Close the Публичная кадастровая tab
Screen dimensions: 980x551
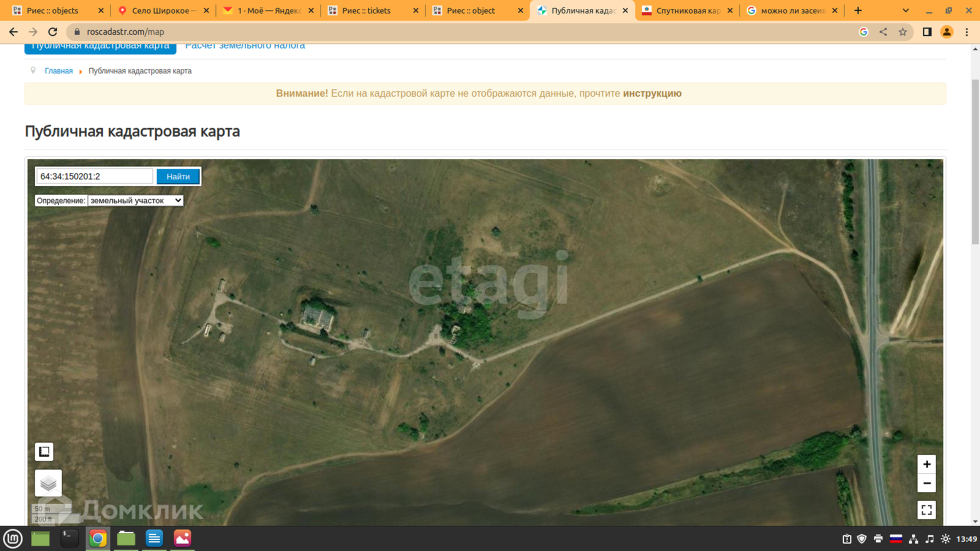click(625, 10)
